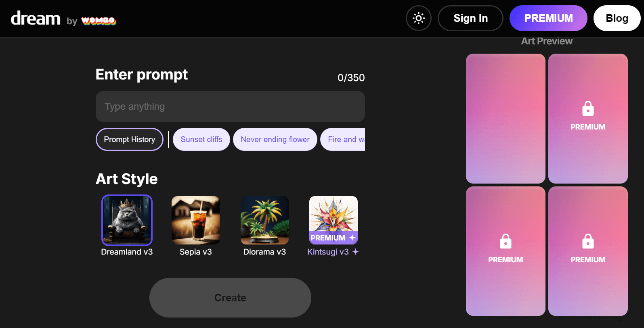Open the Blog link
Viewport: 644px width, 328px height.
[x=617, y=18]
